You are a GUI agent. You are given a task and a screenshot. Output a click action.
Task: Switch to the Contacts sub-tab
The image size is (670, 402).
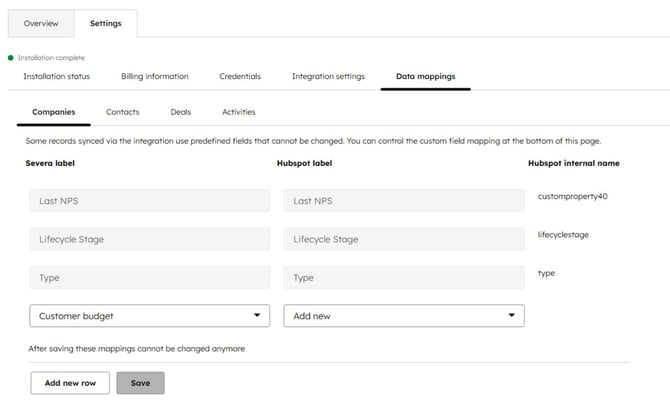(x=122, y=112)
